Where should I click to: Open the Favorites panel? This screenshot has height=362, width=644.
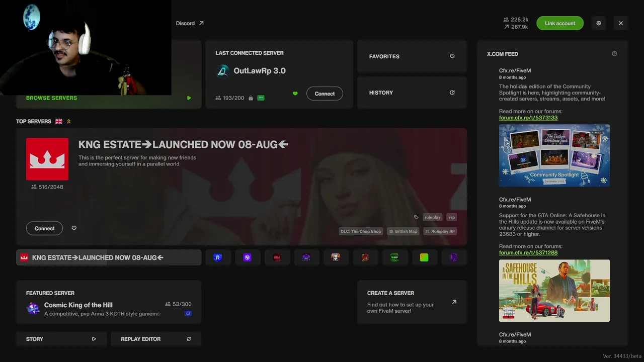(412, 56)
